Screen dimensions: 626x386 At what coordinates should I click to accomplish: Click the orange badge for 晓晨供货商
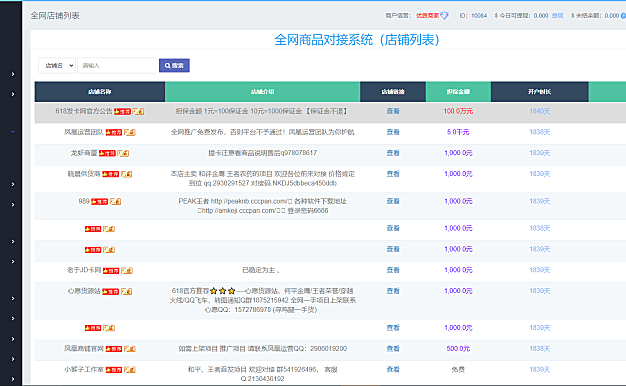coord(127,174)
